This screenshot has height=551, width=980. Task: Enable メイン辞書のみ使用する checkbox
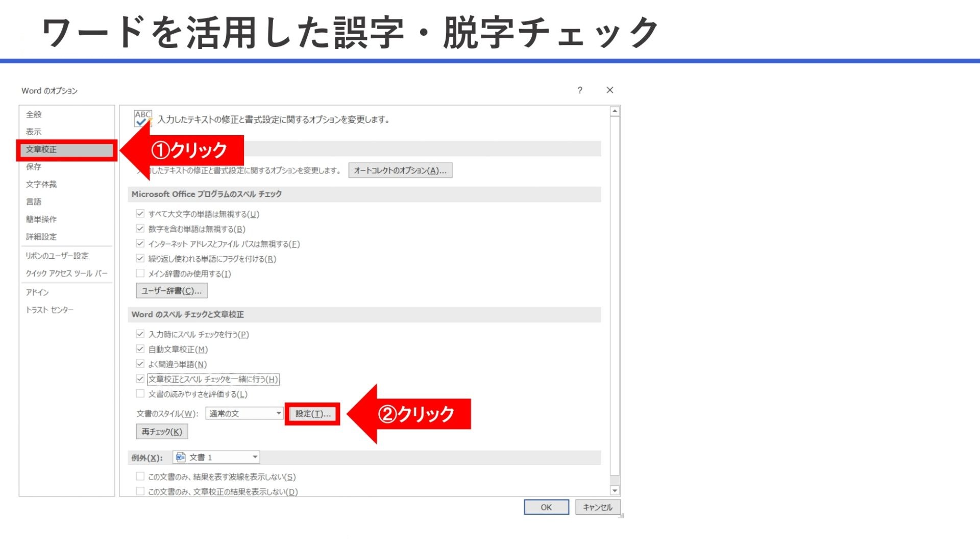coord(140,273)
